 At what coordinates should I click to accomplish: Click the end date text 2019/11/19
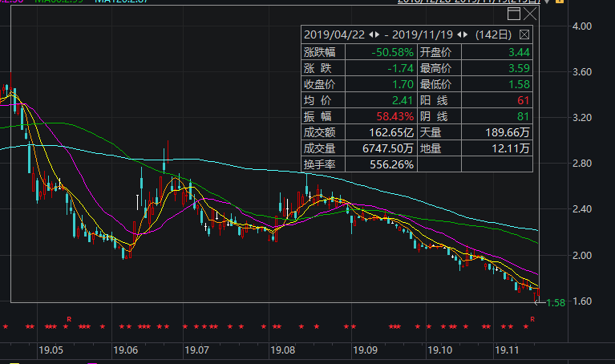[x=423, y=35]
